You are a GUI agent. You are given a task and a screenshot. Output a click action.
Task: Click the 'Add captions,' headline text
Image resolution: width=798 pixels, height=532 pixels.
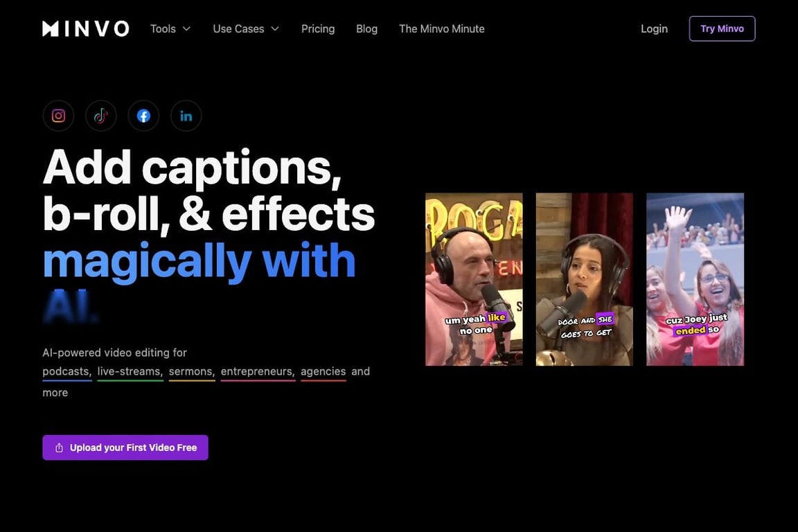pos(192,168)
